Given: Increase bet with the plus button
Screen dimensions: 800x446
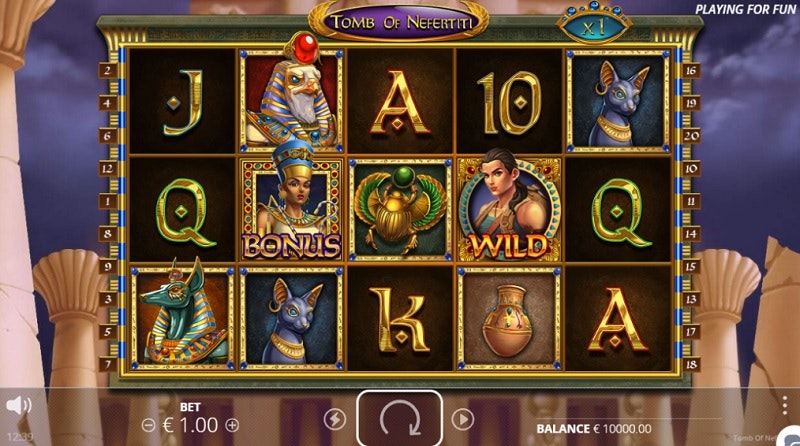Looking at the screenshot, I should click(232, 425).
